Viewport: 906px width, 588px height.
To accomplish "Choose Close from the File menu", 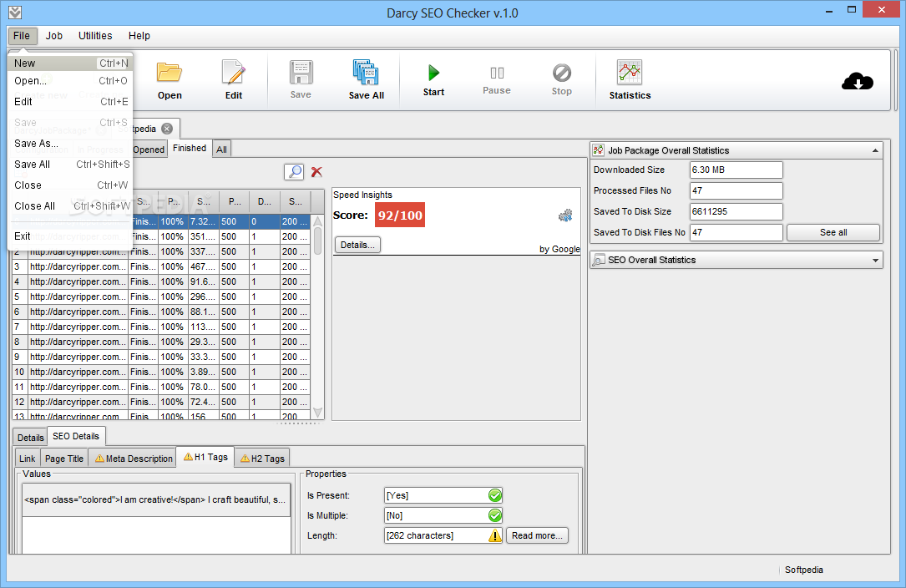I will coord(70,185).
